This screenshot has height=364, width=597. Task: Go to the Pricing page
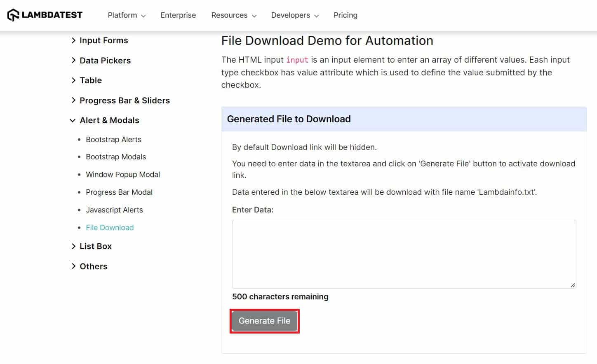pyautogui.click(x=345, y=15)
